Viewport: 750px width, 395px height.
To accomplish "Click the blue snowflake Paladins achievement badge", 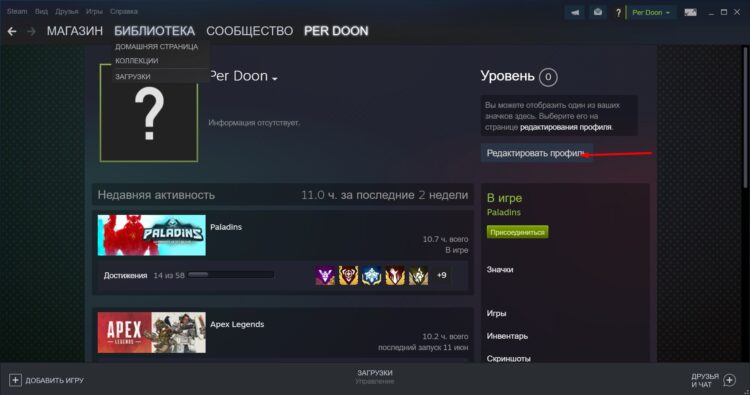I will [x=372, y=275].
